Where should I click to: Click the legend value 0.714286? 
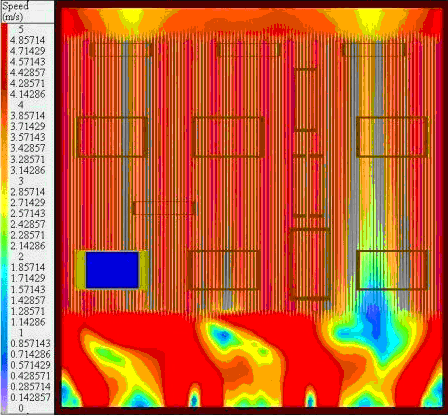point(30,354)
